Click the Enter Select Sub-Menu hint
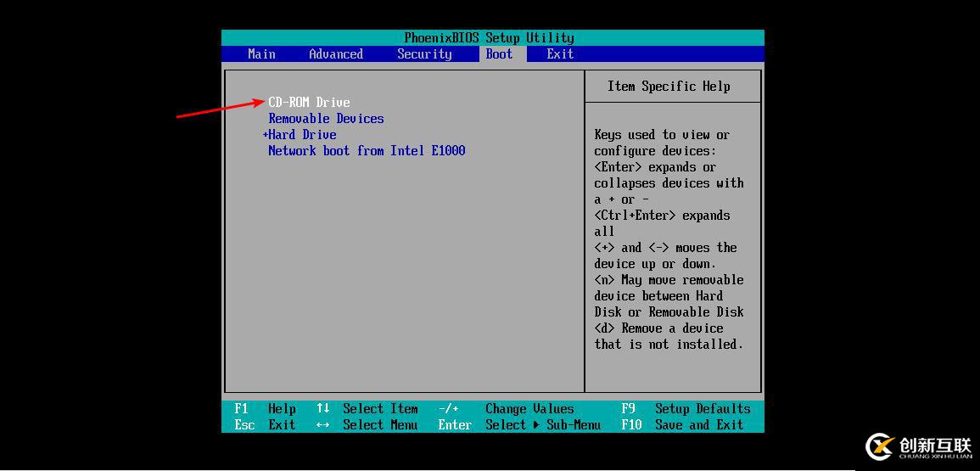The height and width of the screenshot is (471, 980). point(518,425)
